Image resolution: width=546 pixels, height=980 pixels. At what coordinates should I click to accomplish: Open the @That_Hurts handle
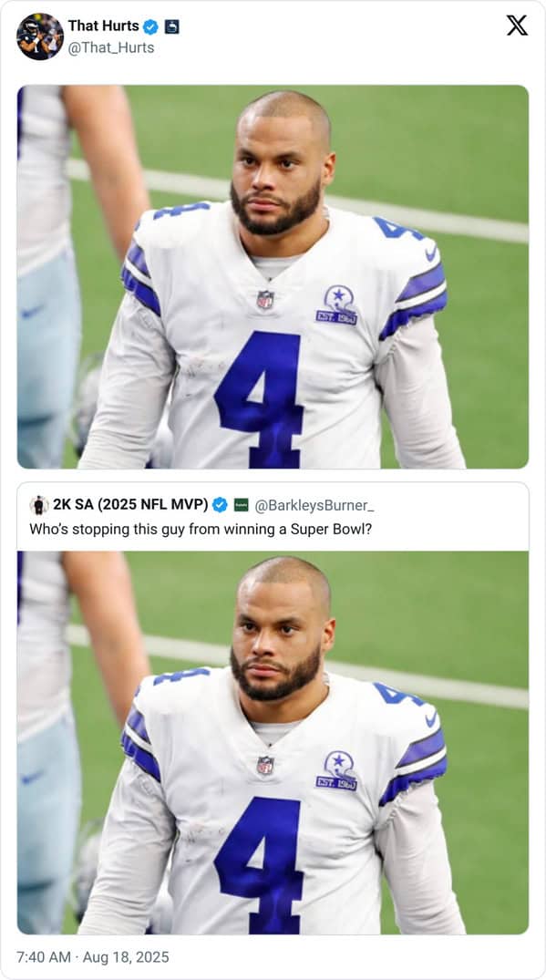[111, 47]
